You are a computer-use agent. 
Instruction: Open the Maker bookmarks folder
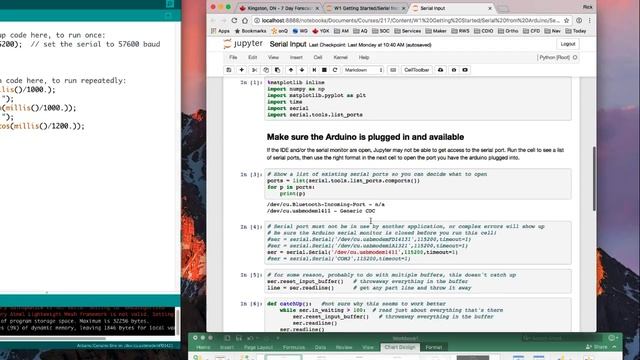436,31
